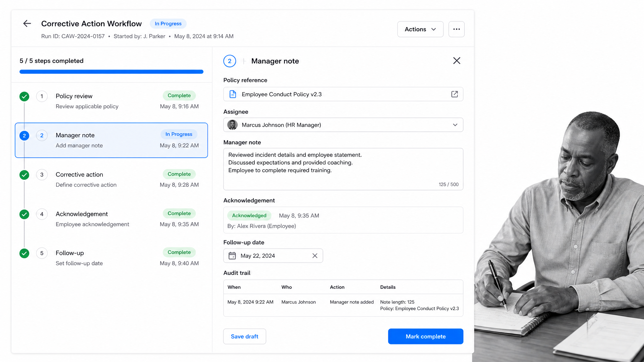Screen dimensions: 644x362
Task: Click the steps completed progress bar
Action: tap(111, 72)
